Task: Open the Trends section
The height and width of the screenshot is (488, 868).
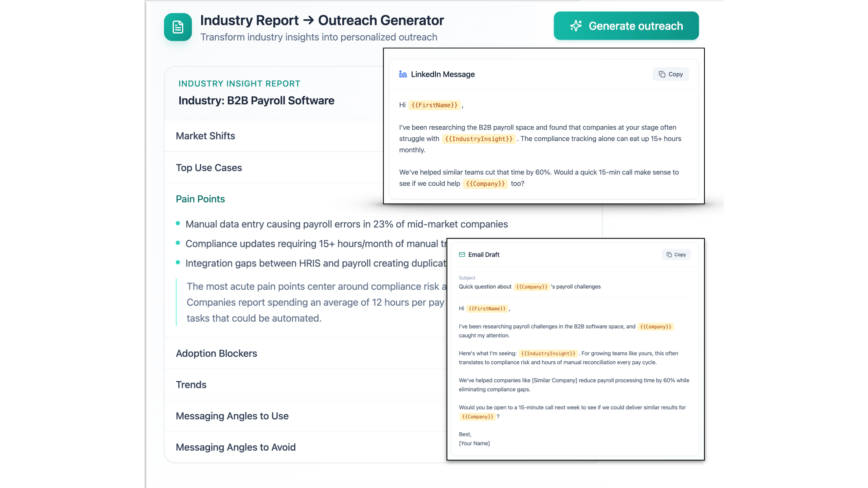Action: [191, 384]
